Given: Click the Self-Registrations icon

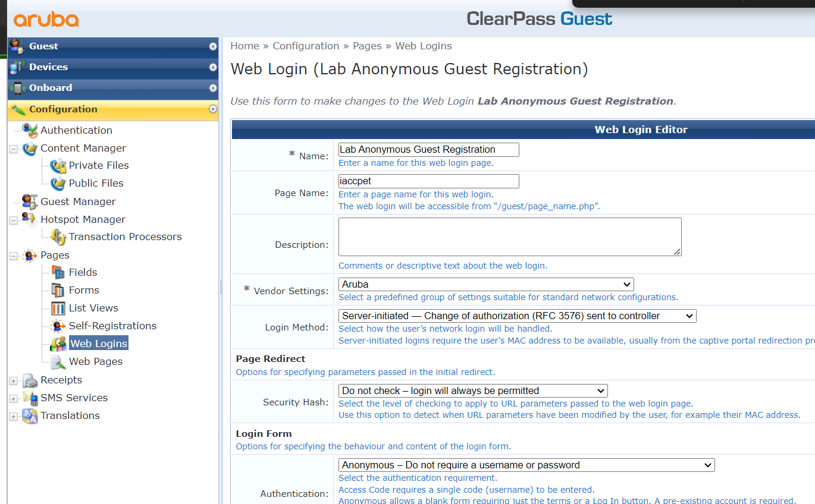Looking at the screenshot, I should click(58, 326).
